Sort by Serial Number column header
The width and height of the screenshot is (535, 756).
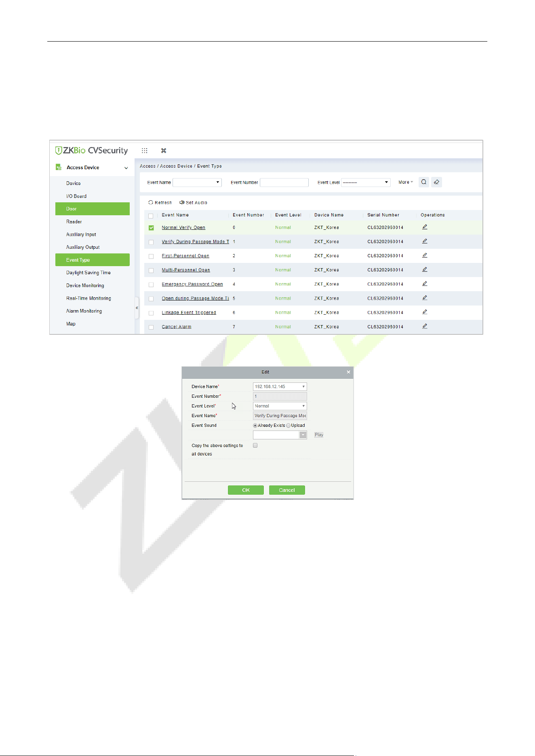click(383, 215)
